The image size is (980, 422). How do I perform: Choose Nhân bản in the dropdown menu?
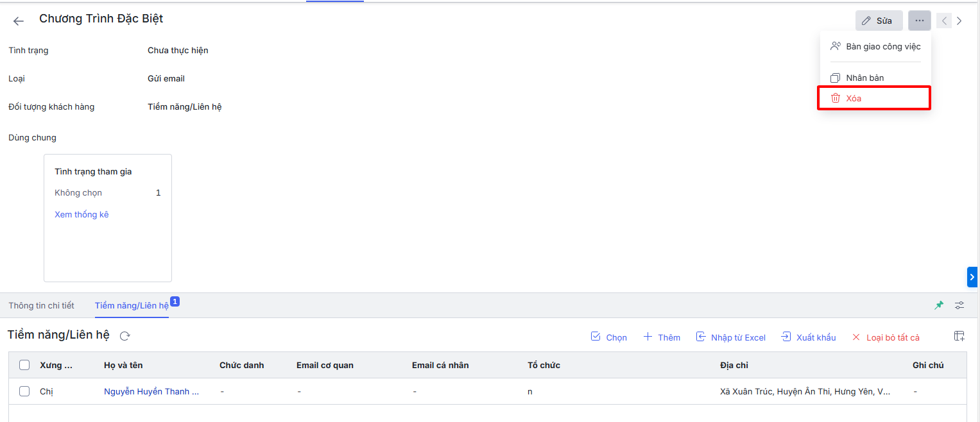(x=864, y=78)
